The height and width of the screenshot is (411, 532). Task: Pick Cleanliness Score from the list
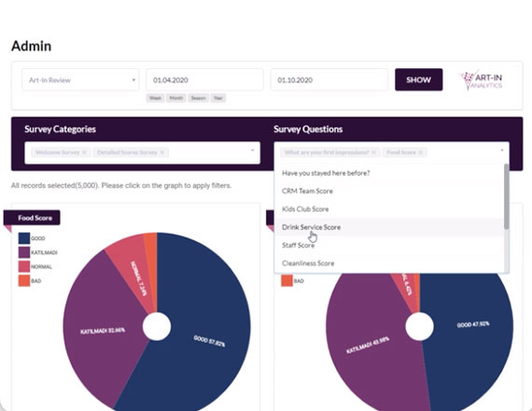389,263
